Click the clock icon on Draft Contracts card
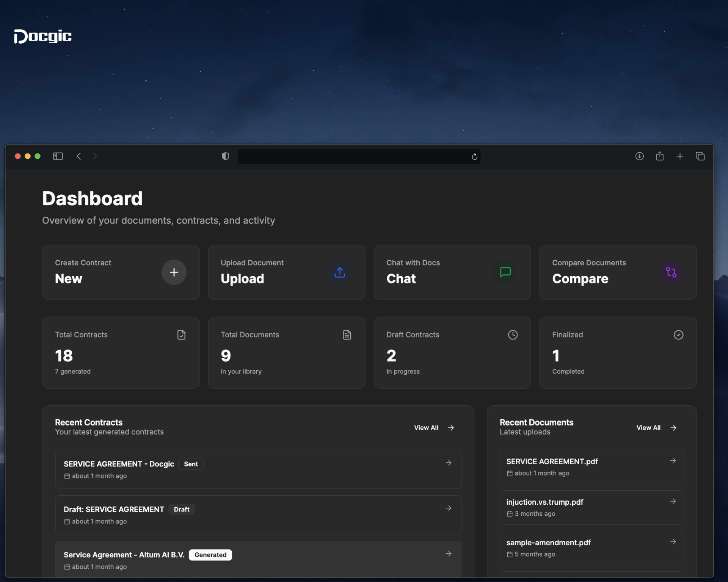728x582 pixels. point(513,335)
